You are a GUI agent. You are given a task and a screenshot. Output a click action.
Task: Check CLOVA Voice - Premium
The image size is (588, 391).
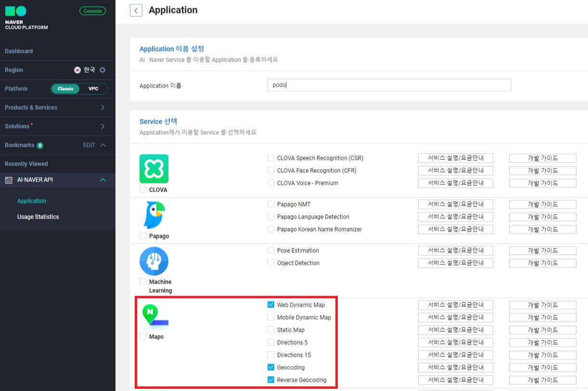271,183
